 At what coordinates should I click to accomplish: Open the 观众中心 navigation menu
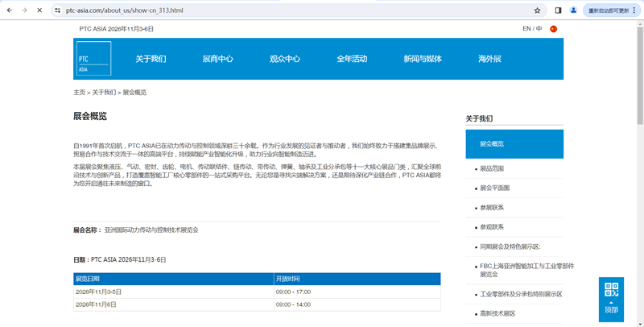click(284, 59)
